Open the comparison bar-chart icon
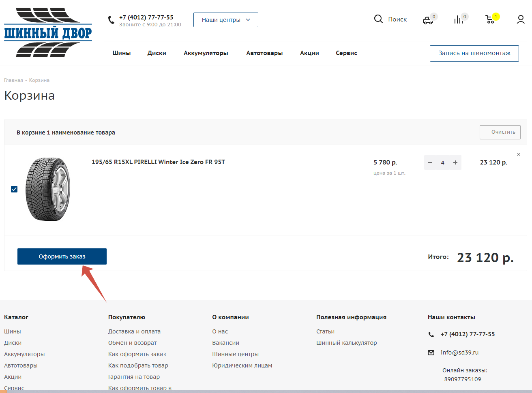Screen dimensions: 532x393 (459, 19)
